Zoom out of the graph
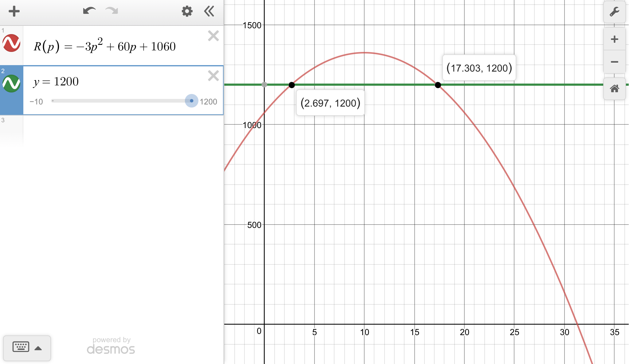The height and width of the screenshot is (364, 629). click(x=614, y=62)
